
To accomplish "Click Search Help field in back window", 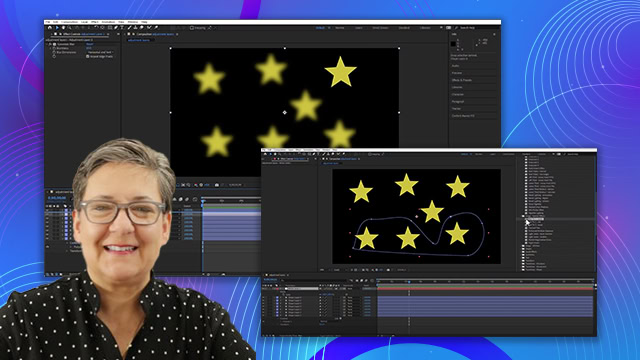I will tap(467, 28).
